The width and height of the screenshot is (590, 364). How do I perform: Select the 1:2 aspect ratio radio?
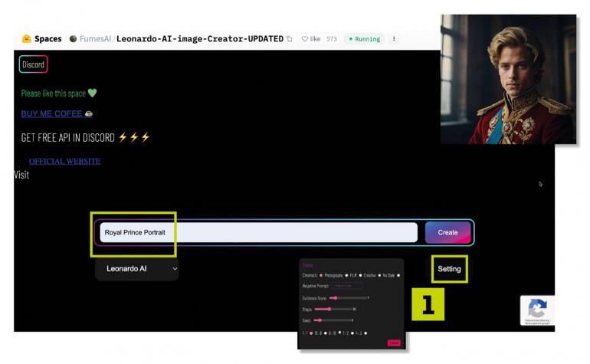352,333
